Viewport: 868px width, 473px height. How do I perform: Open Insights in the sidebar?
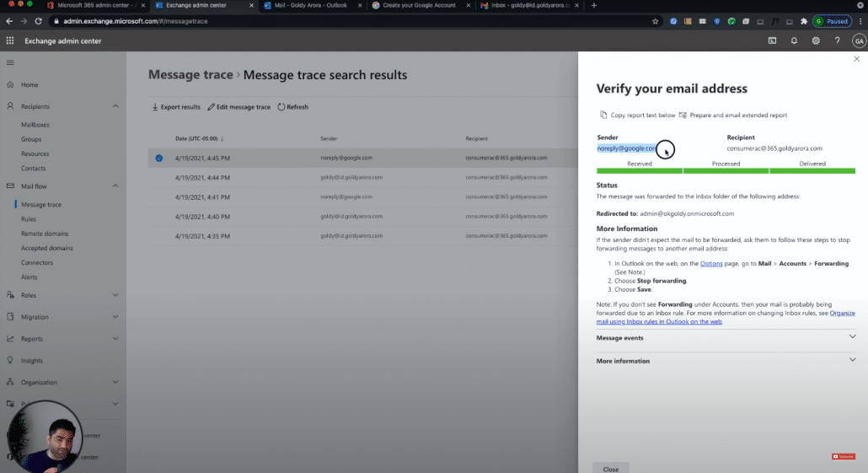pyautogui.click(x=31, y=361)
